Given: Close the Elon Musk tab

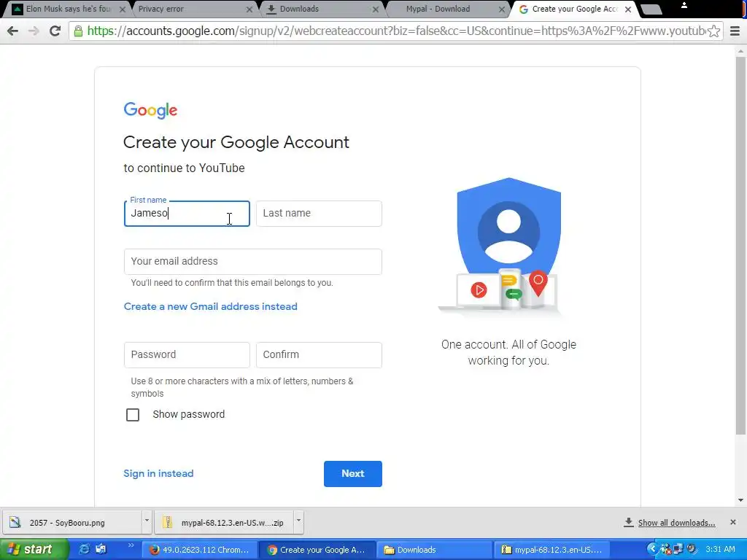Looking at the screenshot, I should pyautogui.click(x=123, y=9).
